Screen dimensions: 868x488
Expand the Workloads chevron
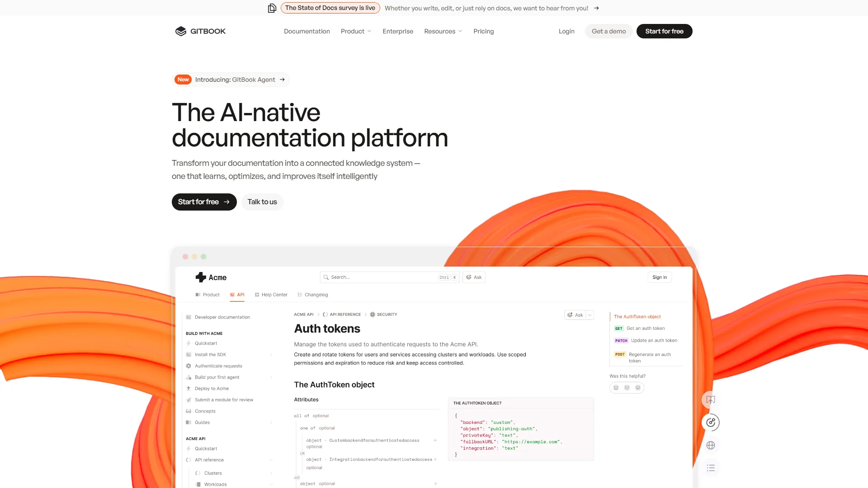pos(271,484)
